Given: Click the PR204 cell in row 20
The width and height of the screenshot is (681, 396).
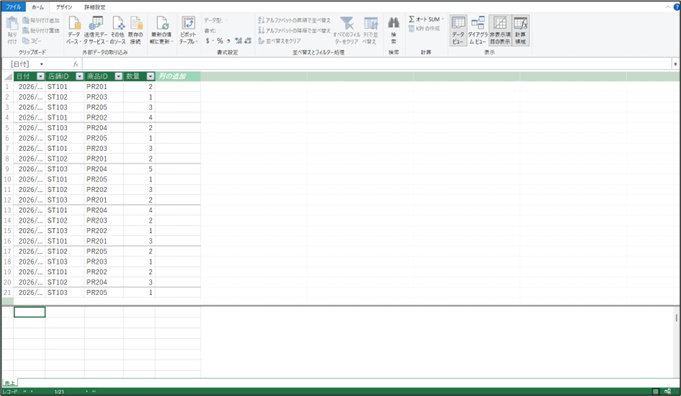Looking at the screenshot, I should (103, 282).
